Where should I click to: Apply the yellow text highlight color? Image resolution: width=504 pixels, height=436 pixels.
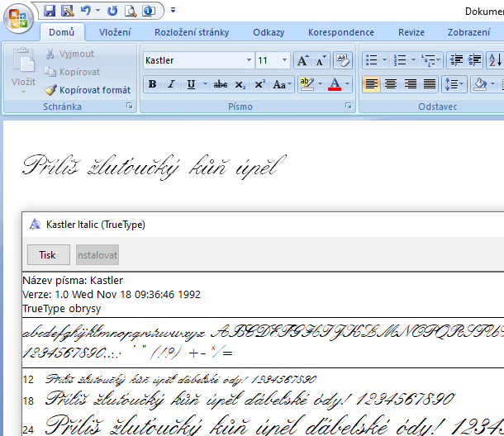point(306,84)
